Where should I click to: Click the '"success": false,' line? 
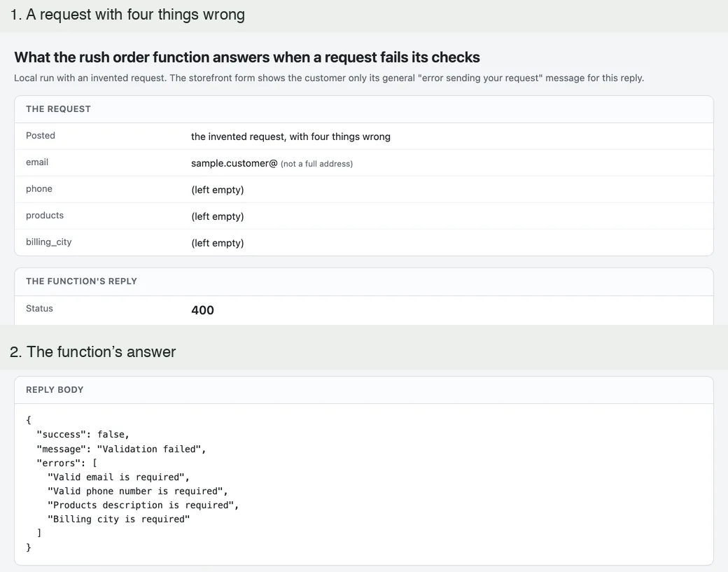[83, 435]
